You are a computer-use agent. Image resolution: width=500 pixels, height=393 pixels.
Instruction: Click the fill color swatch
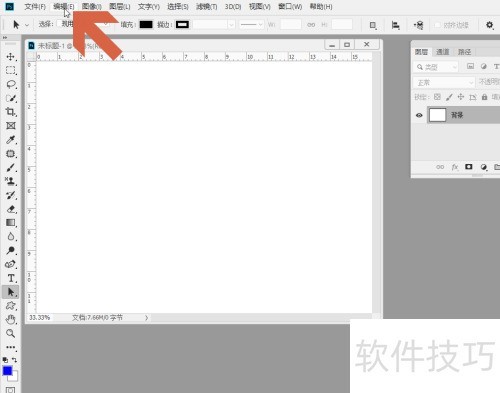click(x=146, y=25)
